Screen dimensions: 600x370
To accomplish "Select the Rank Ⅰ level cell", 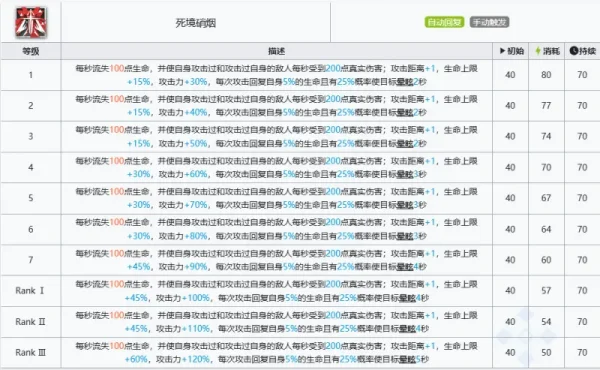I will (x=31, y=291).
